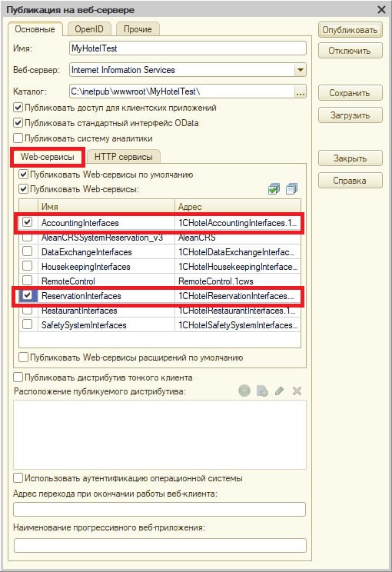The image size is (392, 572).
Task: Toggle Публиковать Web-сервисы по умолчанию
Action: 23,175
